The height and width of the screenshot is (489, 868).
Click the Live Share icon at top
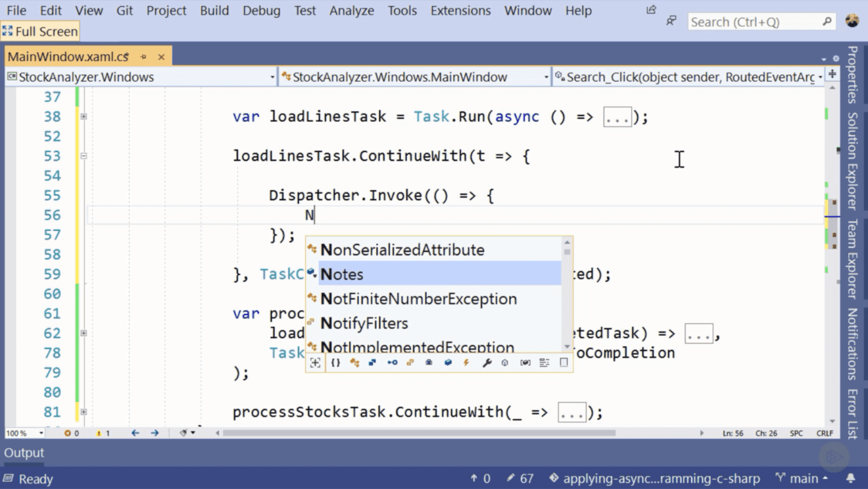[x=651, y=10]
